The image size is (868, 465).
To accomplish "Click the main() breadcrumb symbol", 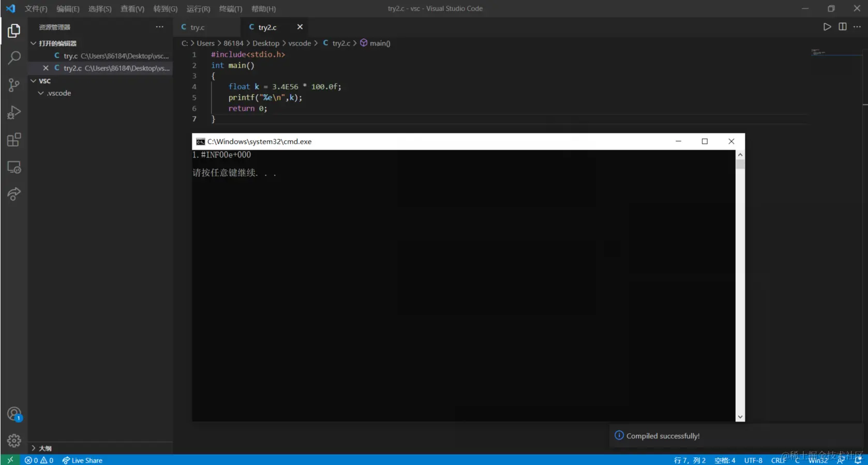I will pos(375,43).
